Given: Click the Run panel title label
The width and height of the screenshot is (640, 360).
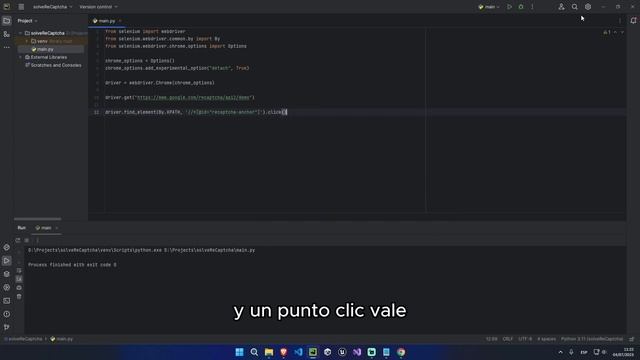Looking at the screenshot, I should (22, 228).
